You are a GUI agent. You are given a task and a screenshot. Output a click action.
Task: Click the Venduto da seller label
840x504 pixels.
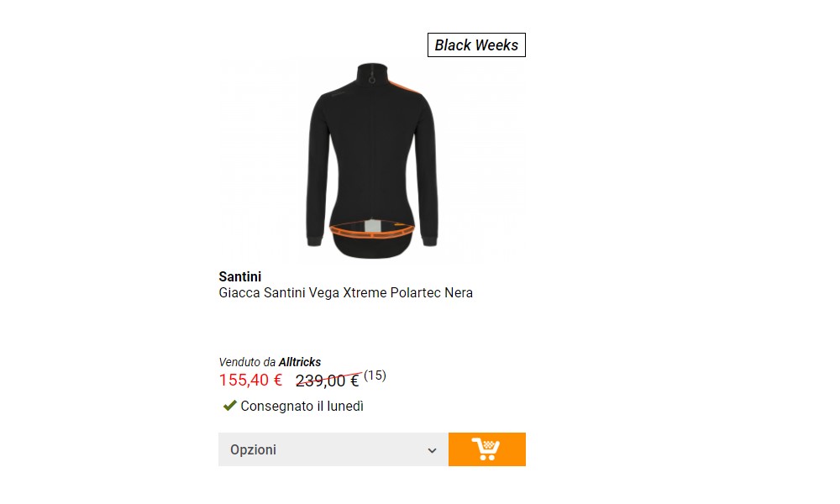point(247,362)
